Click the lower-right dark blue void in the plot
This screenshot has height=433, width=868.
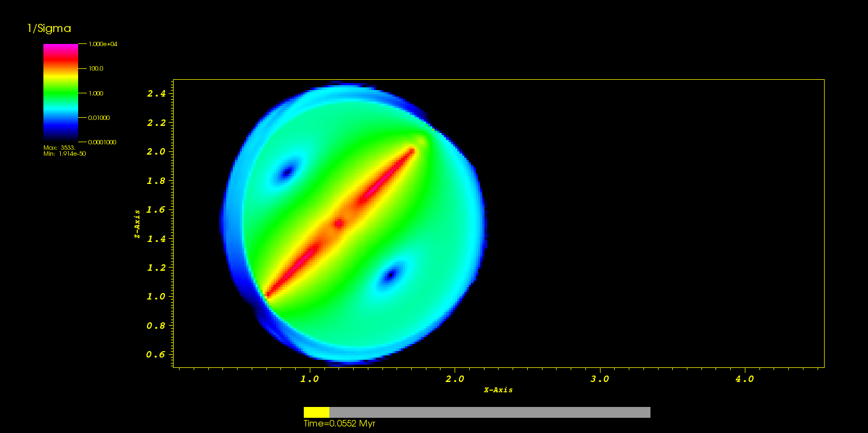390,275
